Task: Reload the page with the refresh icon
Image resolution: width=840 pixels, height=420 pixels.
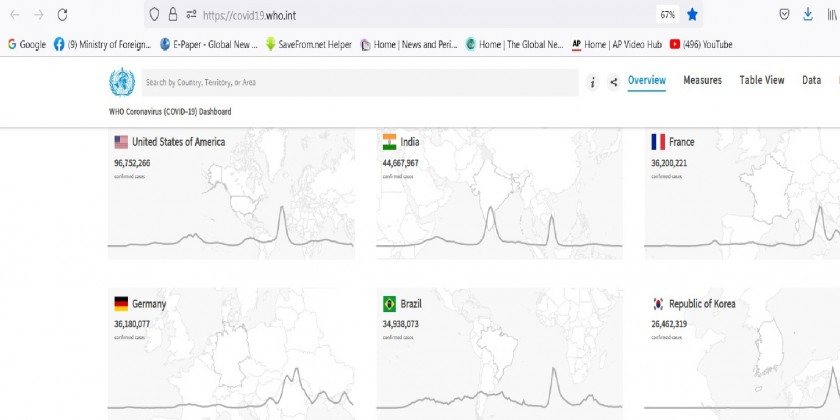Action: 63,15
